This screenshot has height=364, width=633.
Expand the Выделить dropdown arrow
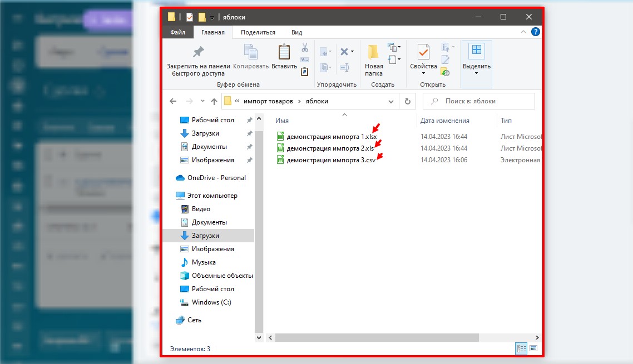click(476, 73)
